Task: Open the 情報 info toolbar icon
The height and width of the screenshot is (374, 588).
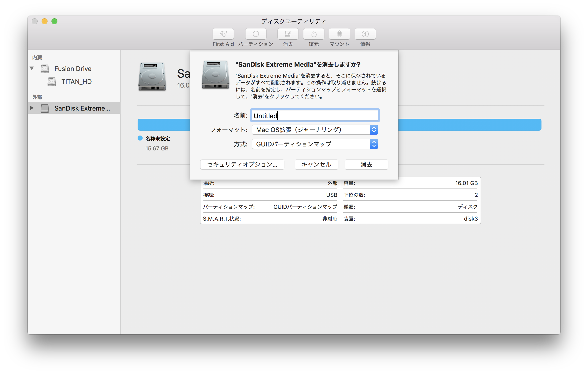Action: pos(365,34)
